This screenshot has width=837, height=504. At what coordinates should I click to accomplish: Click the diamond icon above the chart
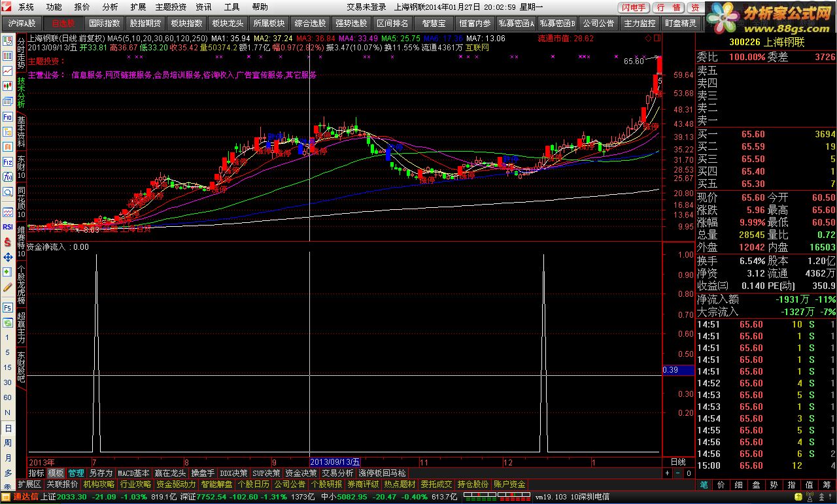click(x=647, y=39)
